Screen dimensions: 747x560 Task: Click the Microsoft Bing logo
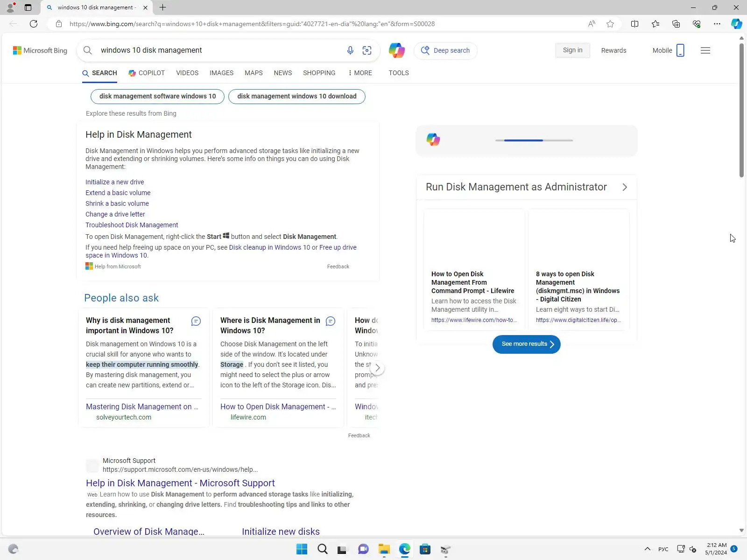pyautogui.click(x=40, y=50)
